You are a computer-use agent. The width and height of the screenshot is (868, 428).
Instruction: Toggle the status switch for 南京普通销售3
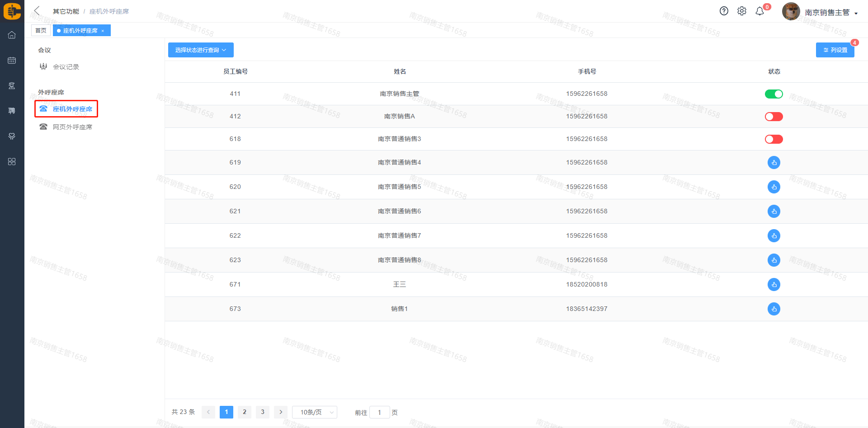(774, 139)
